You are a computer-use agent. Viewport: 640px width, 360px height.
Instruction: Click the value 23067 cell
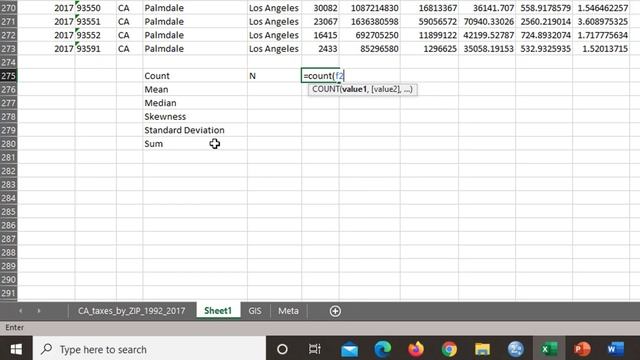click(320, 21)
